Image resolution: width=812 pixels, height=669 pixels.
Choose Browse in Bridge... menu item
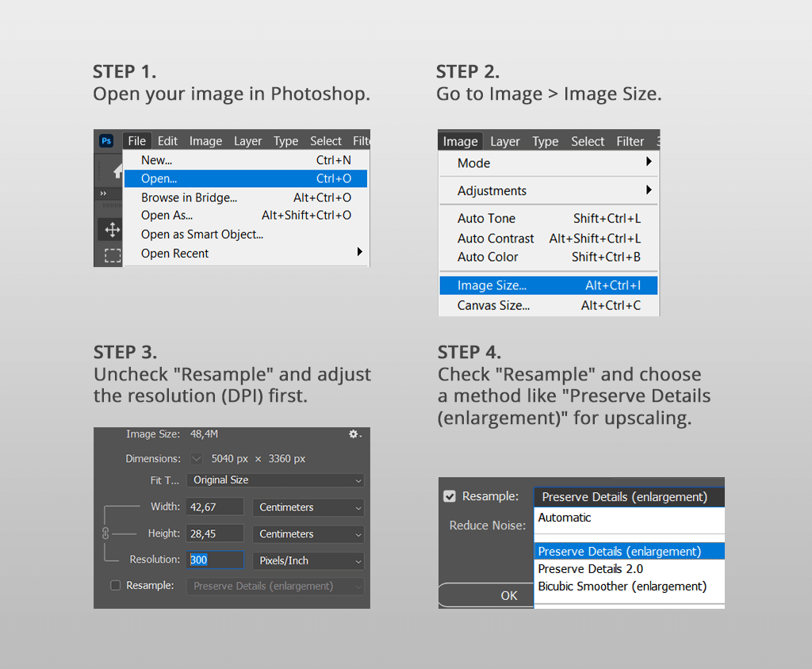click(246, 197)
